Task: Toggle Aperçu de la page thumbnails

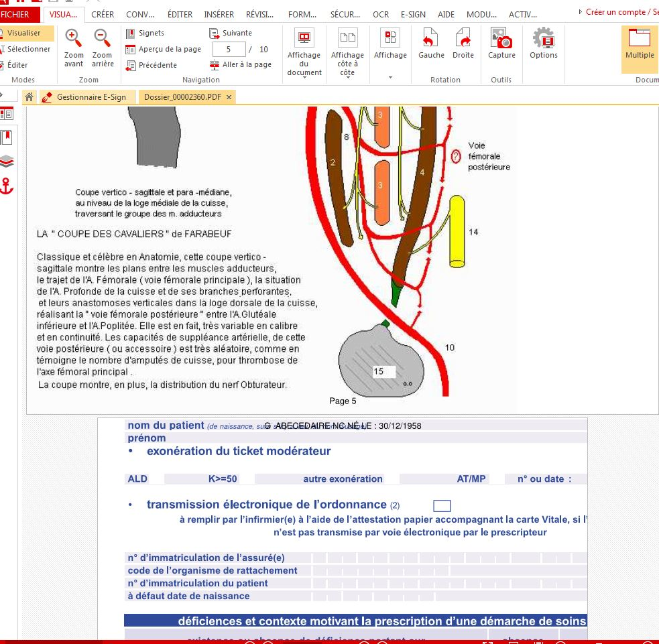Action: [x=164, y=49]
